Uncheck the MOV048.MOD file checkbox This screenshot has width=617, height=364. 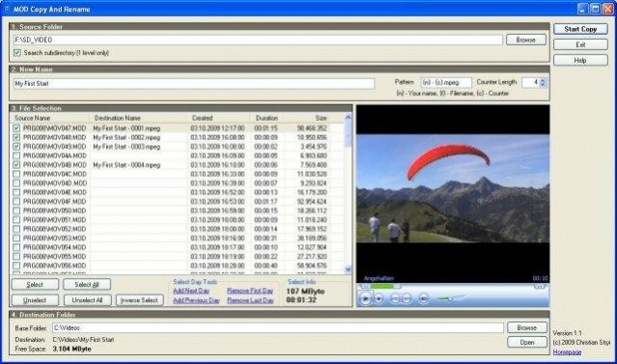pos(16,137)
